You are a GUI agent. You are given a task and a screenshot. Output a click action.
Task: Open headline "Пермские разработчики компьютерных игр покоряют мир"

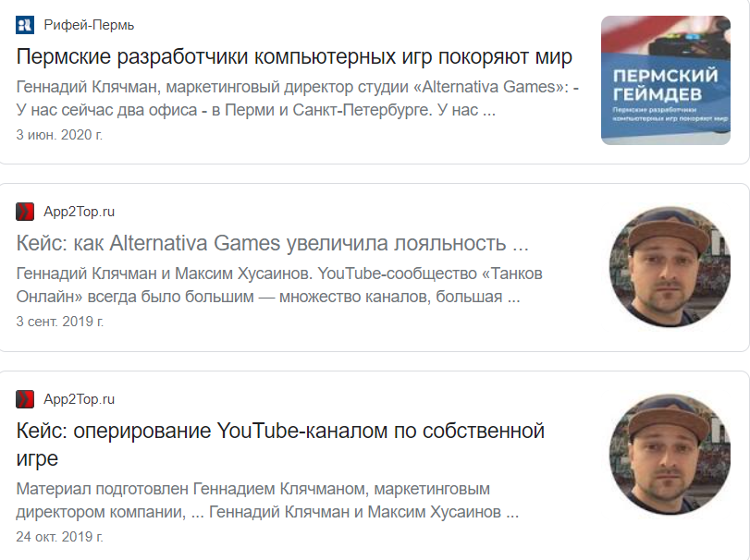[294, 56]
